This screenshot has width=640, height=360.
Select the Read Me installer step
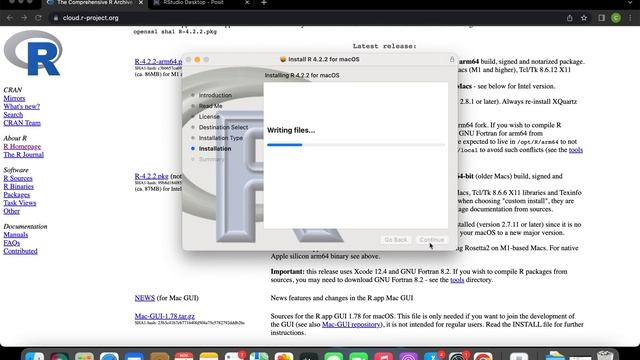(211, 106)
